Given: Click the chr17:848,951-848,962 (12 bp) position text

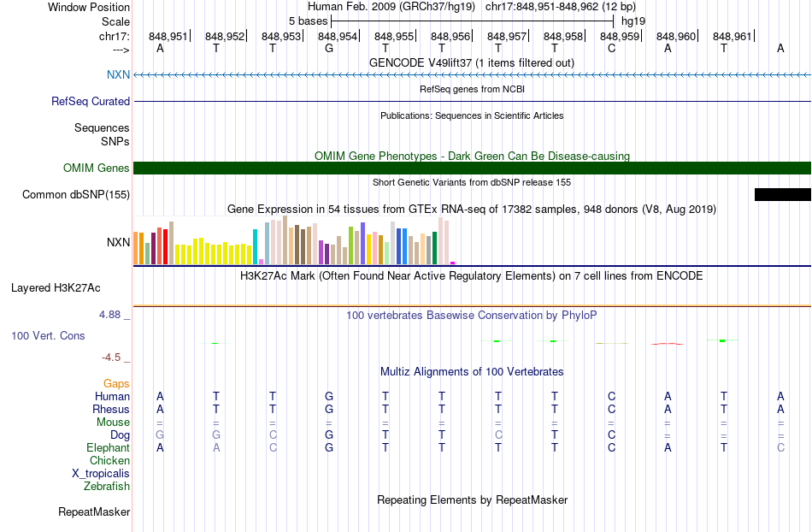Looking at the screenshot, I should pos(561,7).
